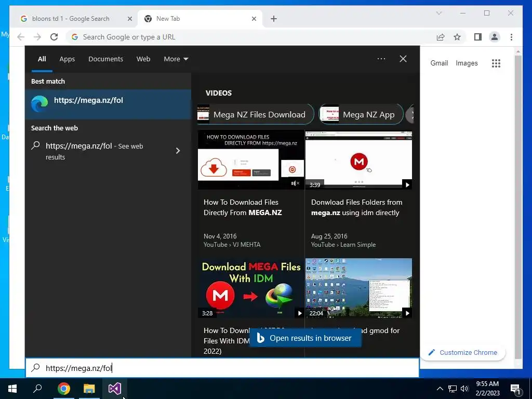Click the Chrome page vertical scrollbar

point(518,207)
